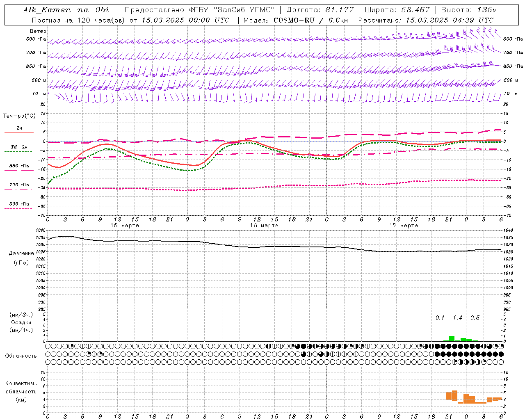Select the (мм/1ч.) precipitation unit label
The width and height of the screenshot is (525, 420).
(x=21, y=330)
